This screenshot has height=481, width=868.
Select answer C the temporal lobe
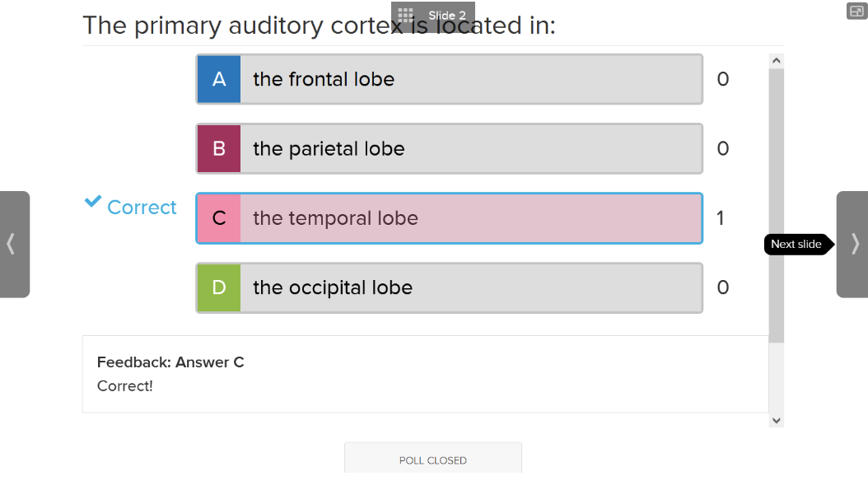(450, 218)
